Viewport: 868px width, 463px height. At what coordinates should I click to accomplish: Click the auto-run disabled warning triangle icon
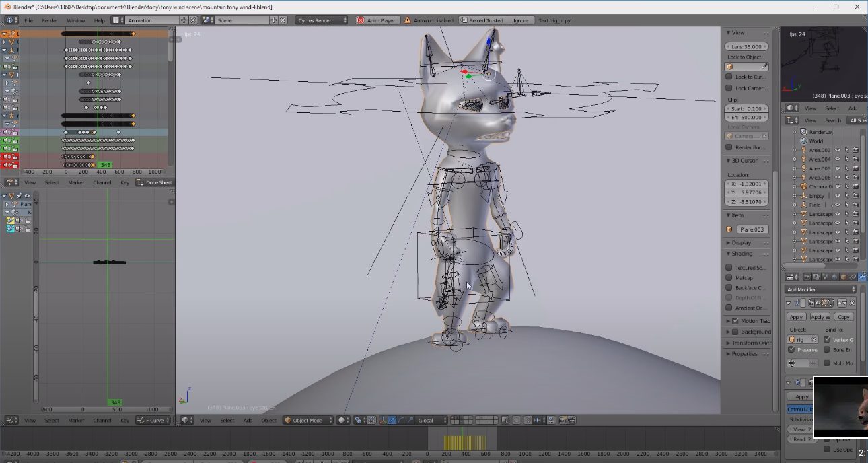point(408,20)
